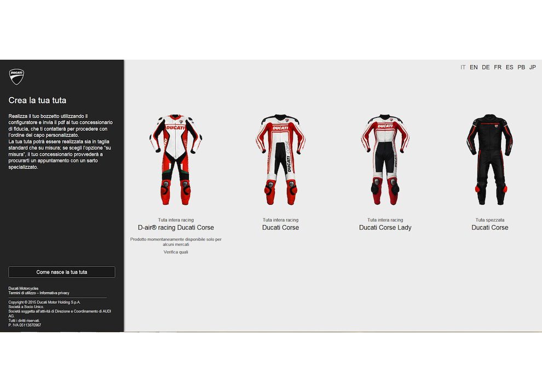Switch language to PB
Screen dimensions: 542x392
click(521, 67)
